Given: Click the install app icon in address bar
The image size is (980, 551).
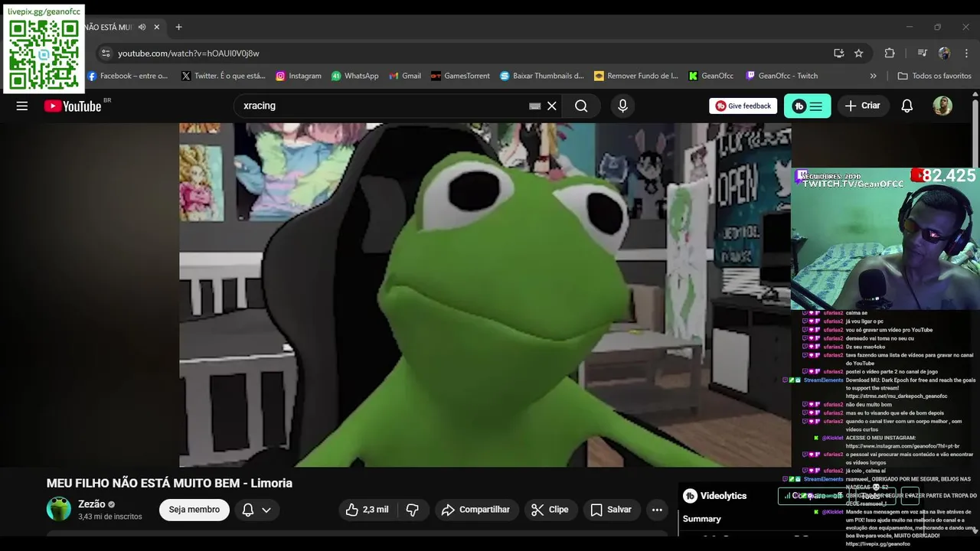Looking at the screenshot, I should 839,54.
